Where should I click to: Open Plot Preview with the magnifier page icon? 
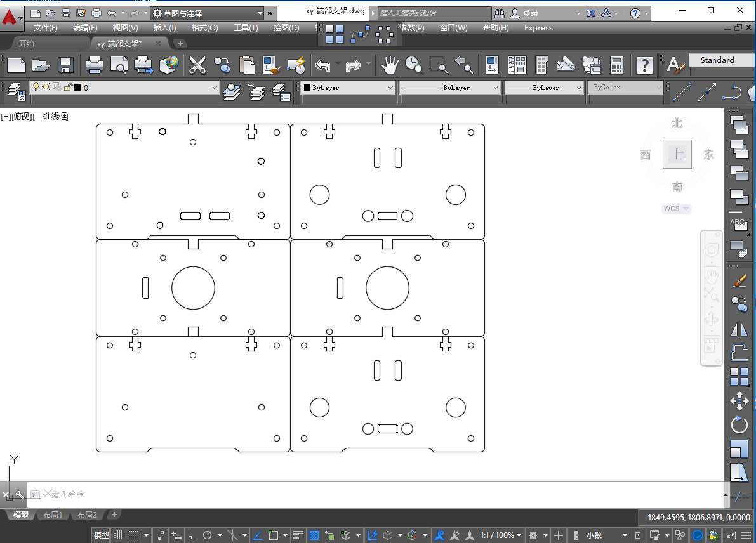coord(119,65)
